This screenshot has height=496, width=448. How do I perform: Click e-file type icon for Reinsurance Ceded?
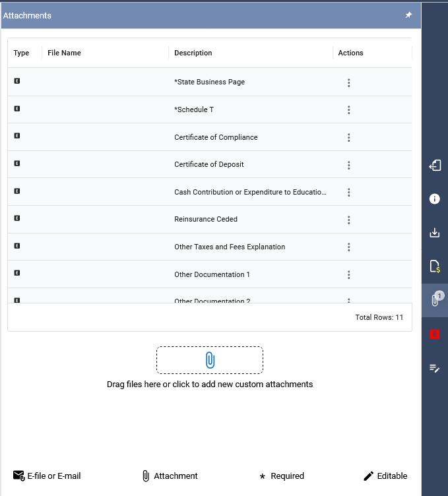click(17, 218)
